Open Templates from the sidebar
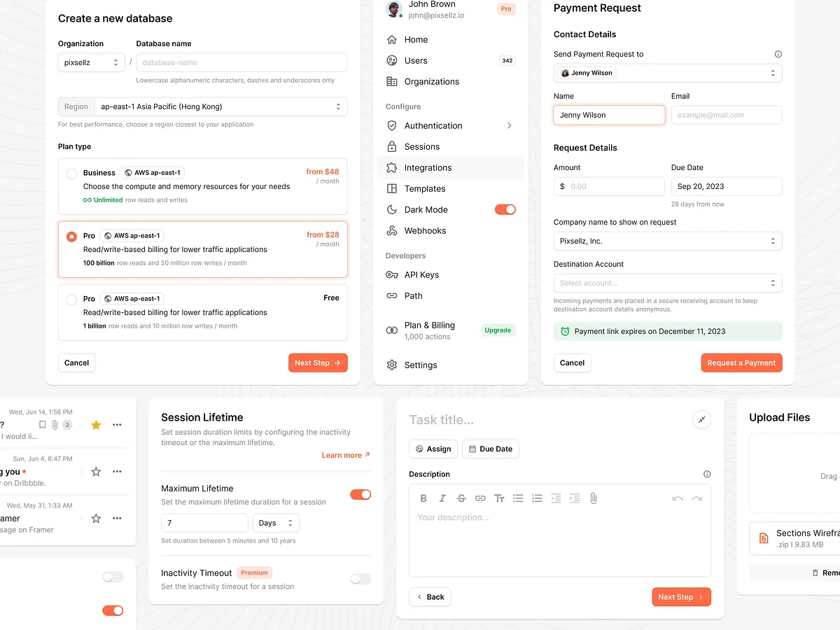Image resolution: width=840 pixels, height=630 pixels. pos(425,188)
